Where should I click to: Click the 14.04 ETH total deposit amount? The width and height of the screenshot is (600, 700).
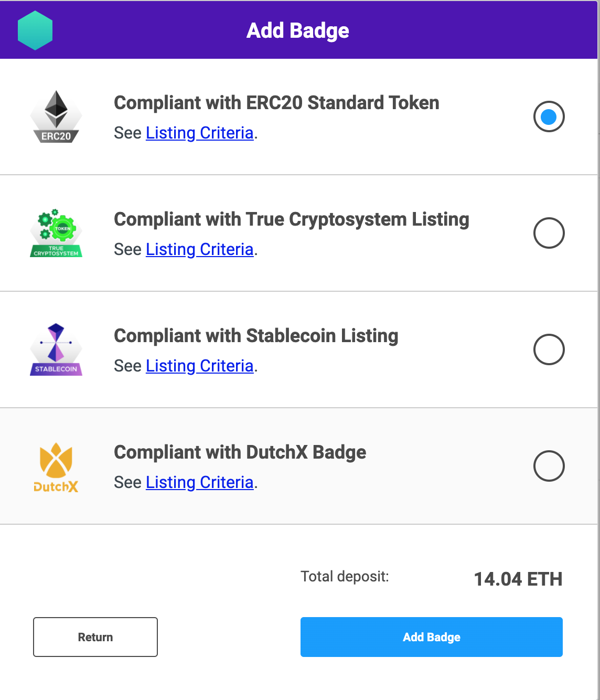(518, 579)
